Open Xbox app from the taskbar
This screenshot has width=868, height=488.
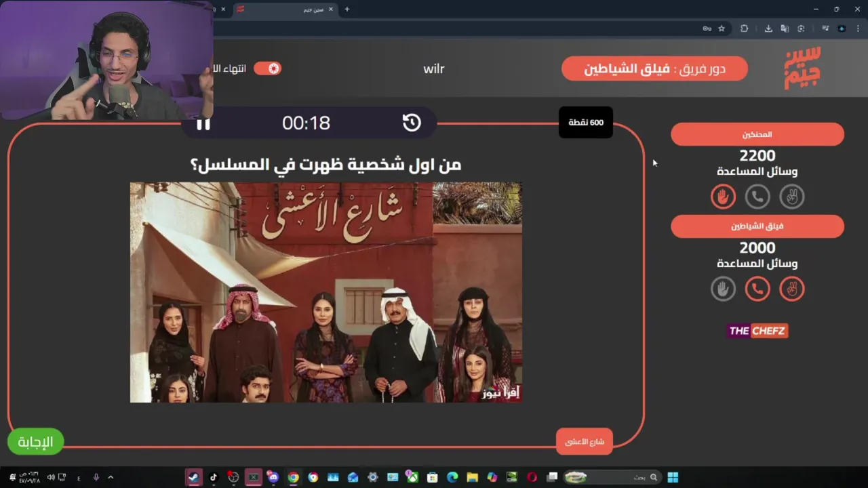(x=413, y=477)
